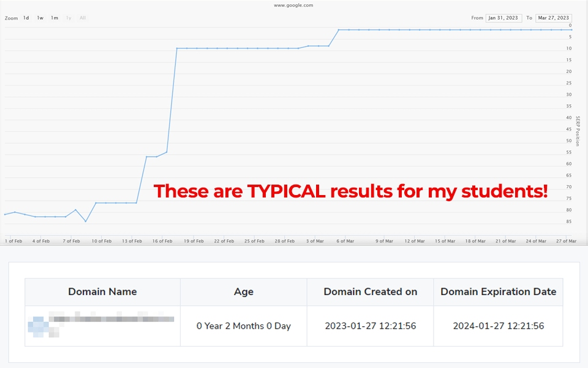Click the 6 of Mar axis label

345,241
